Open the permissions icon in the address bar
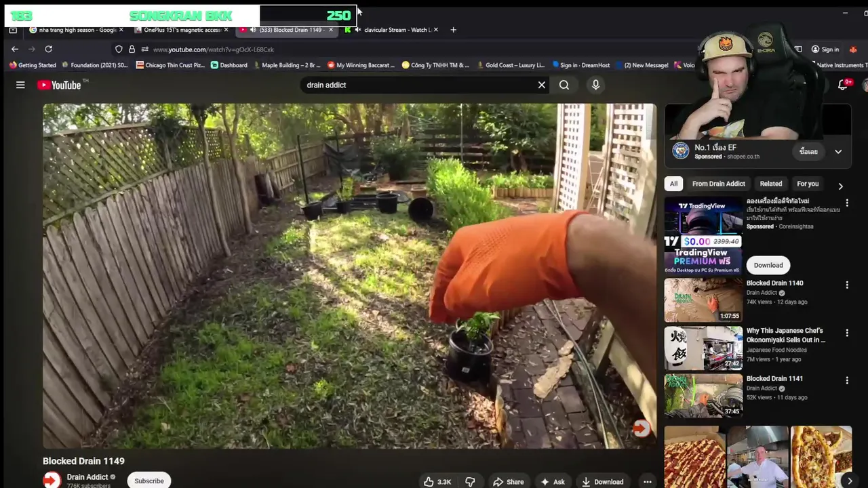This screenshot has width=868, height=488. (x=144, y=49)
